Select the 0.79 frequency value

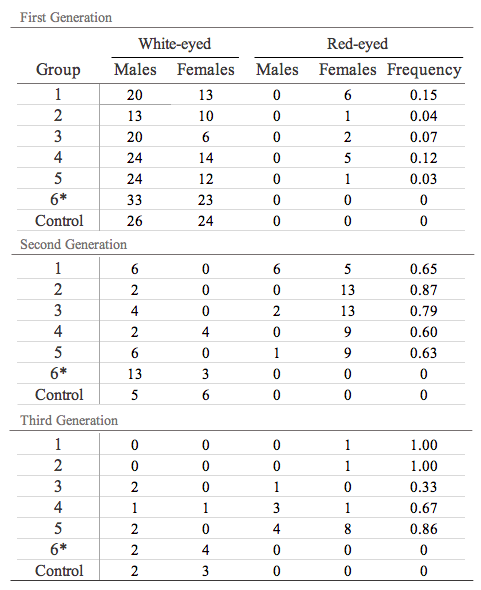[x=423, y=311]
